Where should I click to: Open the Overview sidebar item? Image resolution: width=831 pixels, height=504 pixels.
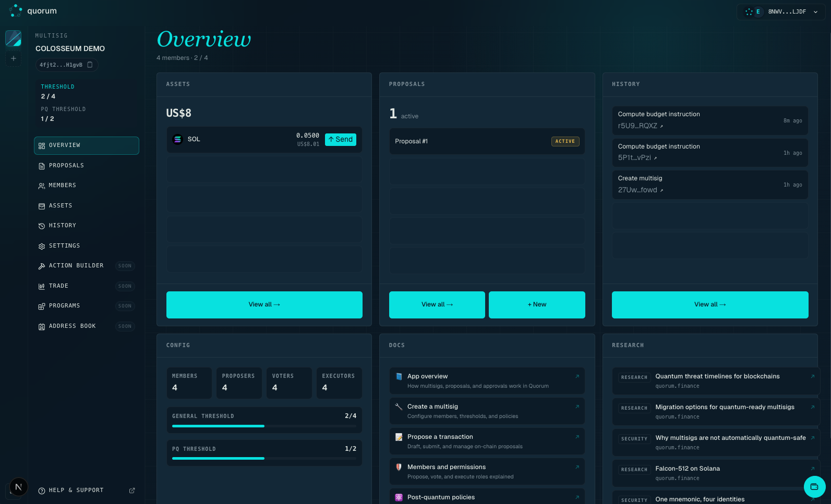[x=87, y=145]
